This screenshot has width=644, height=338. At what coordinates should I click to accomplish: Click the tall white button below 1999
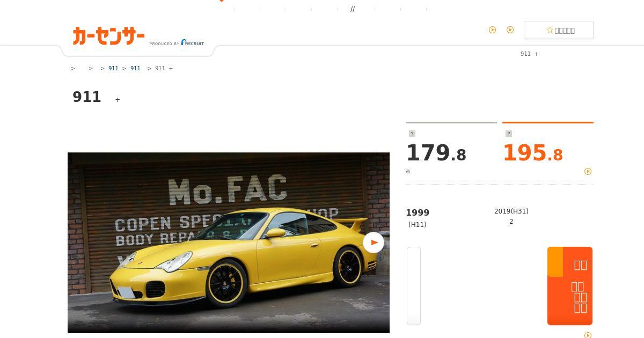pyautogui.click(x=414, y=286)
